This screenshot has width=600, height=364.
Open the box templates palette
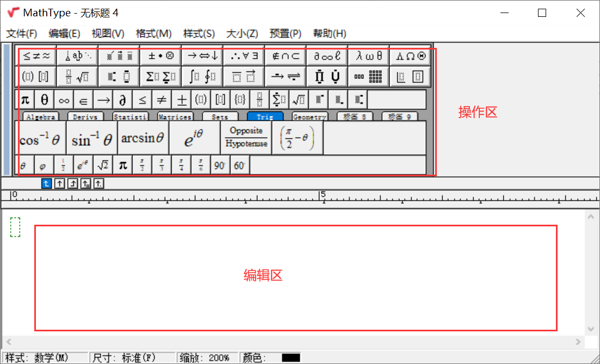tap(410, 77)
